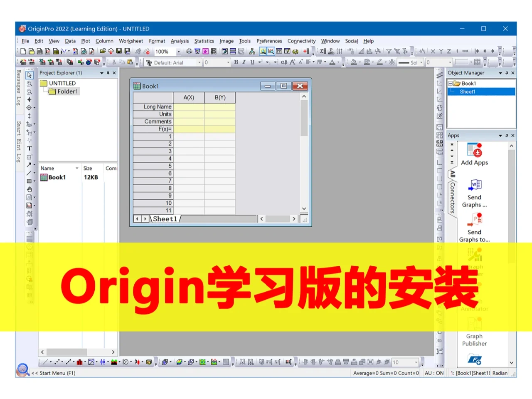Image resolution: width=532 pixels, height=399 pixels.
Task: Click the Print icon in toolbar
Action: pos(189,51)
